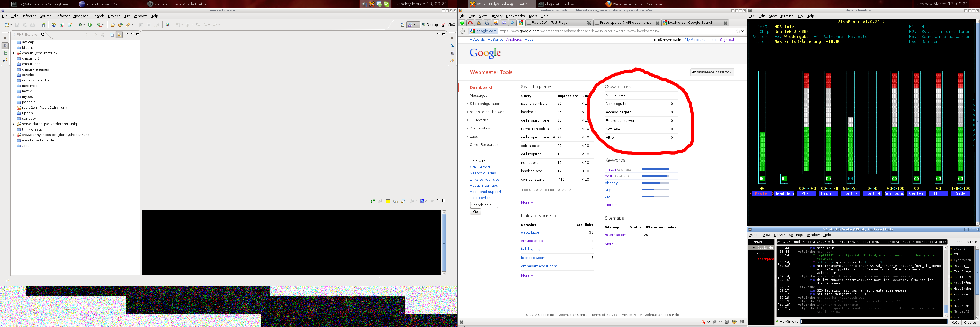Viewport: 980px width, 327px height.
Task: Click the Android download icon in Eclipse toolbar
Action: point(43,25)
